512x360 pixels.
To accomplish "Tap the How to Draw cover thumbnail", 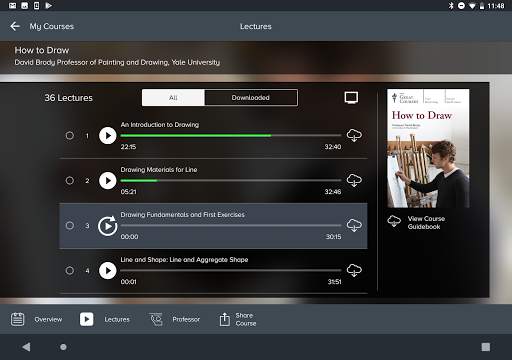I will [x=428, y=148].
